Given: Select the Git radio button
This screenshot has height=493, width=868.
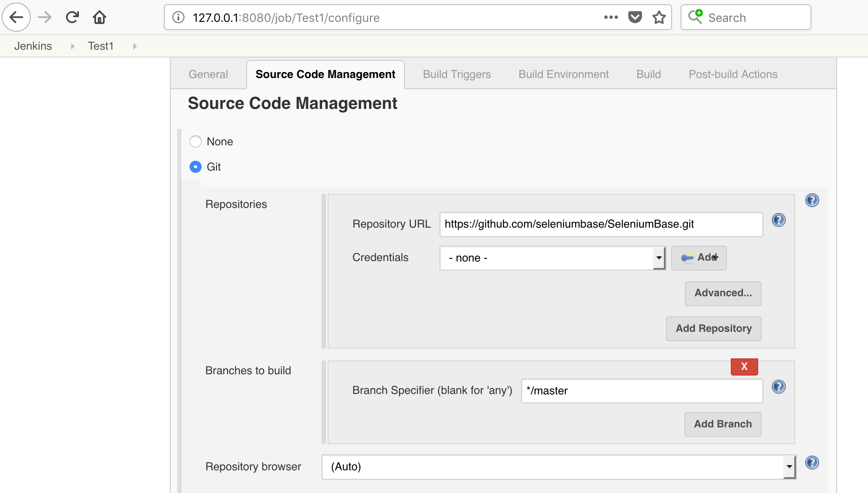Looking at the screenshot, I should tap(196, 167).
